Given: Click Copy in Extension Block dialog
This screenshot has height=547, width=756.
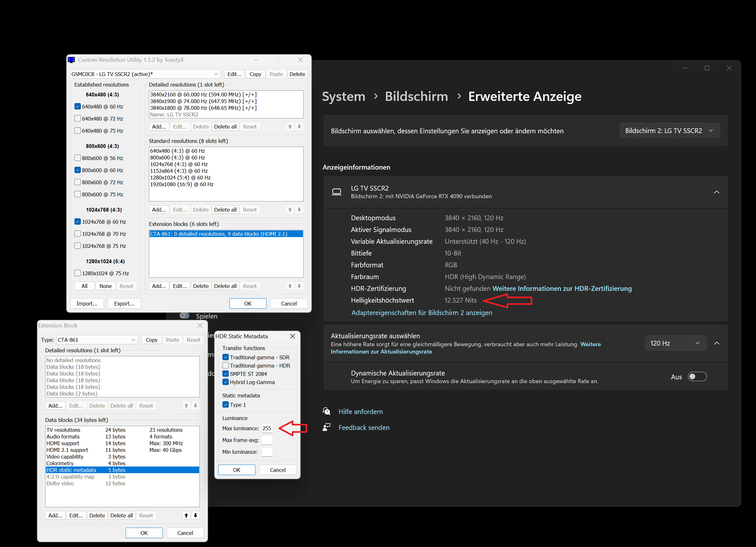Looking at the screenshot, I should tap(152, 340).
